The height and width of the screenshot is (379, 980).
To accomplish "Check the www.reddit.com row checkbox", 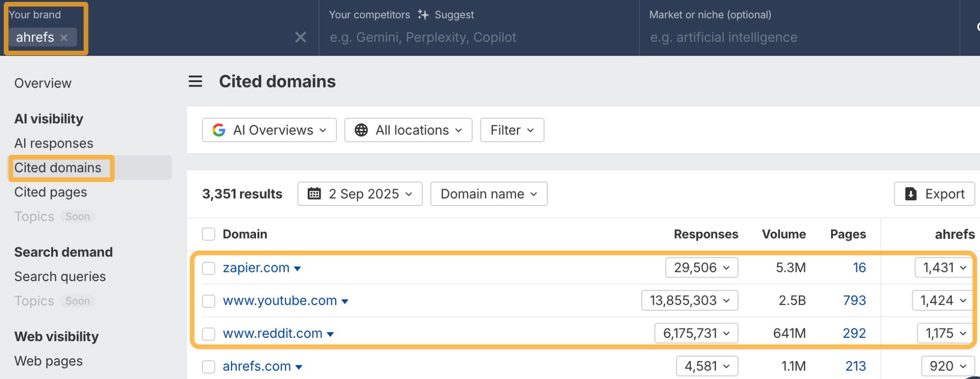I will point(209,334).
